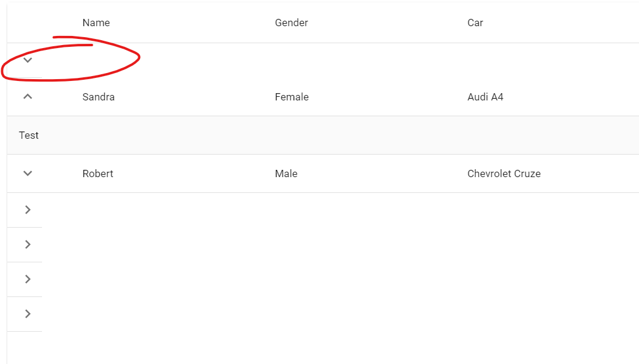Image resolution: width=639 pixels, height=364 pixels.
Task: Click the Female cell in Sandra's row
Action: point(291,96)
